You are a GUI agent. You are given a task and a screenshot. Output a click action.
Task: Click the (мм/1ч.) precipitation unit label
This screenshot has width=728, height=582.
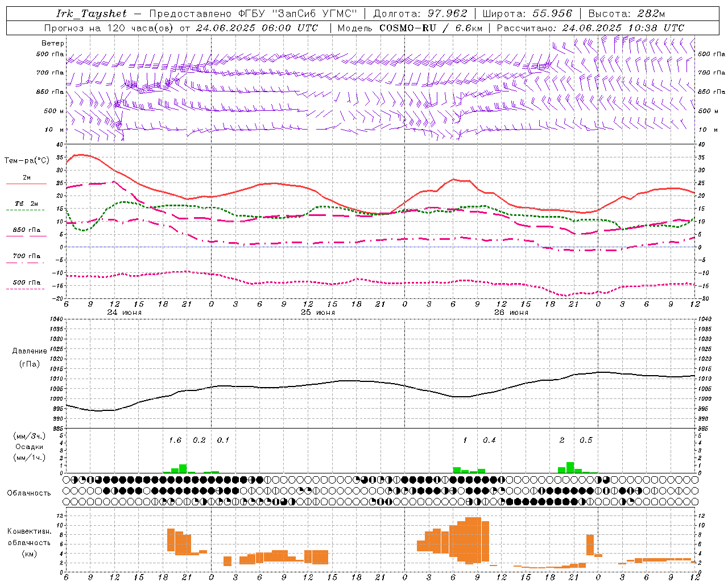click(29, 458)
